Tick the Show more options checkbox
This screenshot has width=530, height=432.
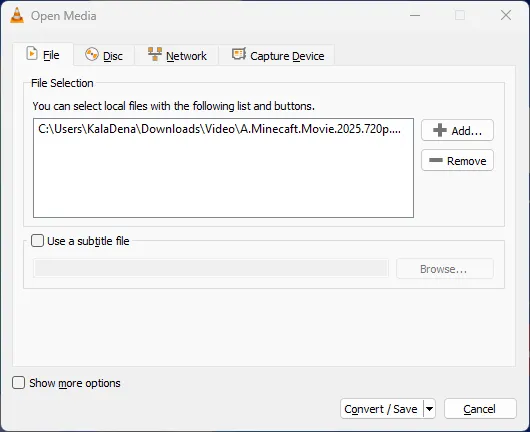tap(19, 383)
